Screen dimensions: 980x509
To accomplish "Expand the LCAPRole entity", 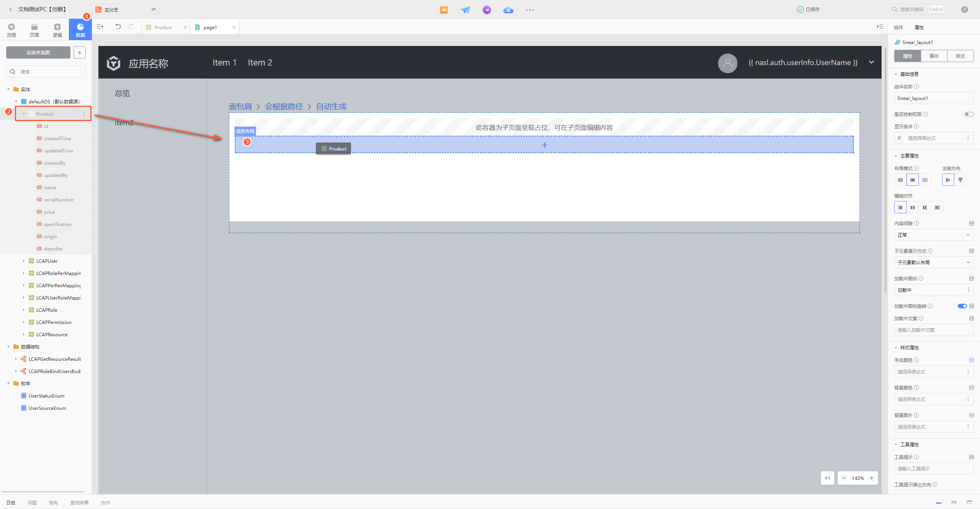I will (23, 310).
